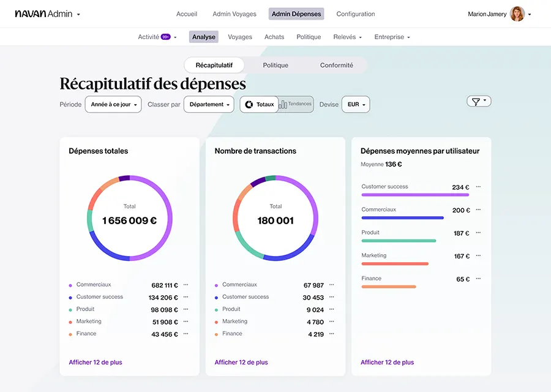551x392 pixels.
Task: Open the EUR currency dropdown
Action: click(356, 104)
